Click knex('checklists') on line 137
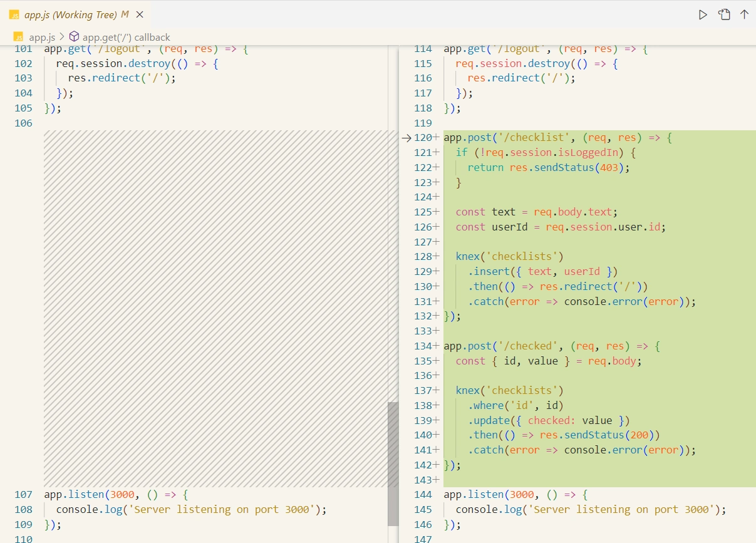This screenshot has height=543, width=756. point(509,391)
